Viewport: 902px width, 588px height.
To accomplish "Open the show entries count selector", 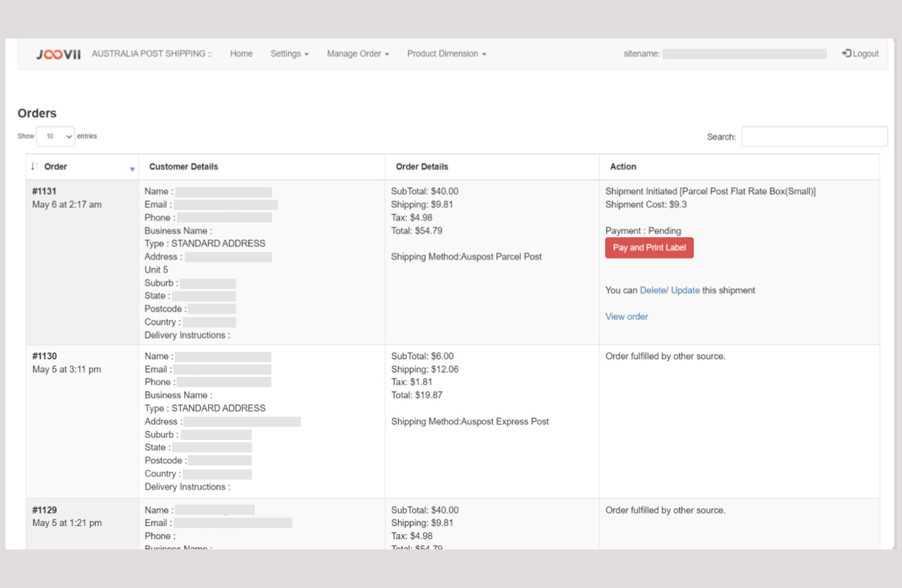I will 56,136.
